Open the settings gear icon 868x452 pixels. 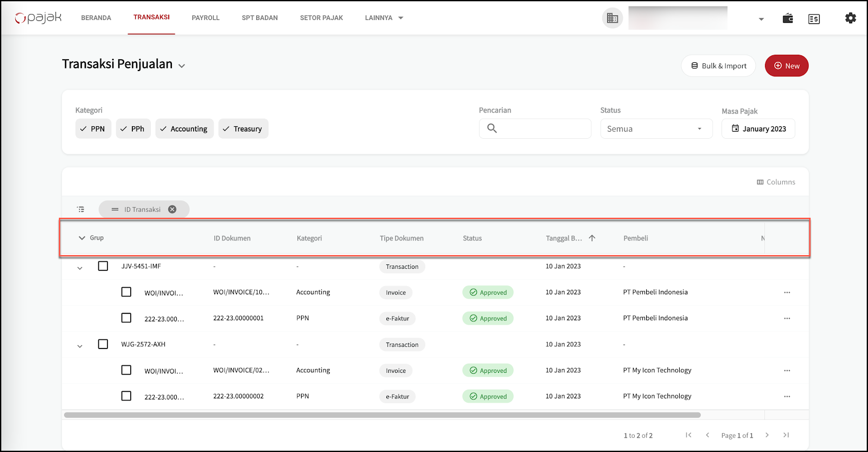850,18
